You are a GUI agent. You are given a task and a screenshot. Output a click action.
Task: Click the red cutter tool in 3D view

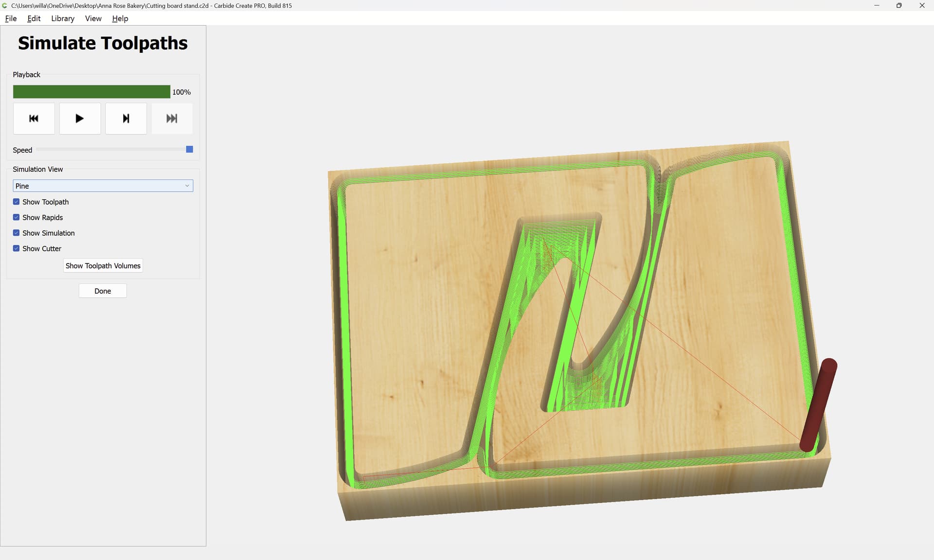click(819, 405)
